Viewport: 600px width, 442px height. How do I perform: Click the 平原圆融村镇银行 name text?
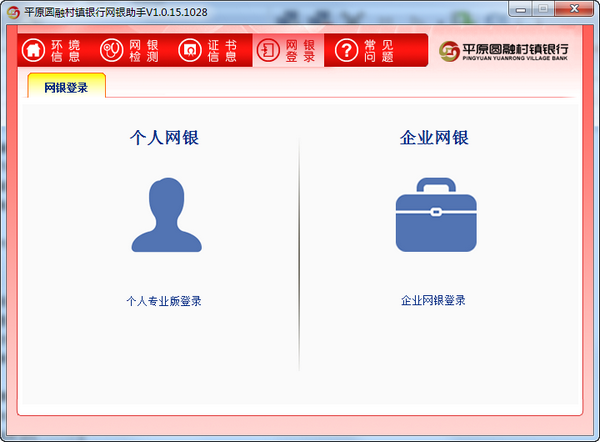point(515,49)
